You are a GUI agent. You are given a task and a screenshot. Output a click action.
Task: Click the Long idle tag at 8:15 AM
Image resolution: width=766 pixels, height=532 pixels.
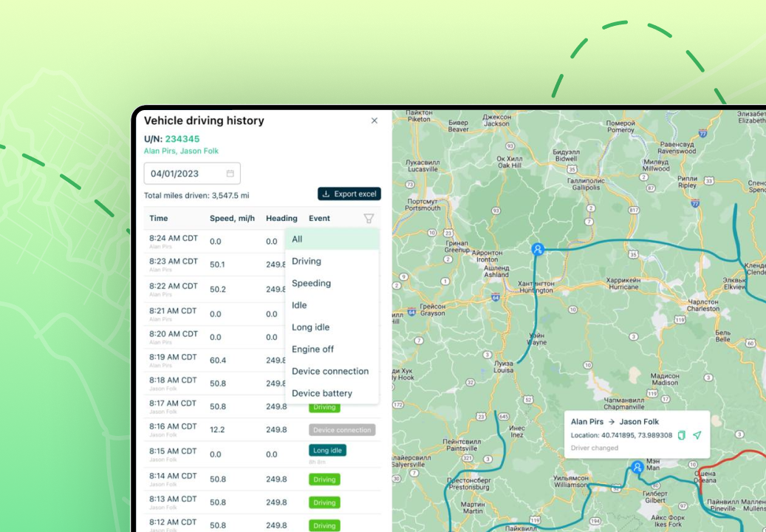tap(327, 450)
